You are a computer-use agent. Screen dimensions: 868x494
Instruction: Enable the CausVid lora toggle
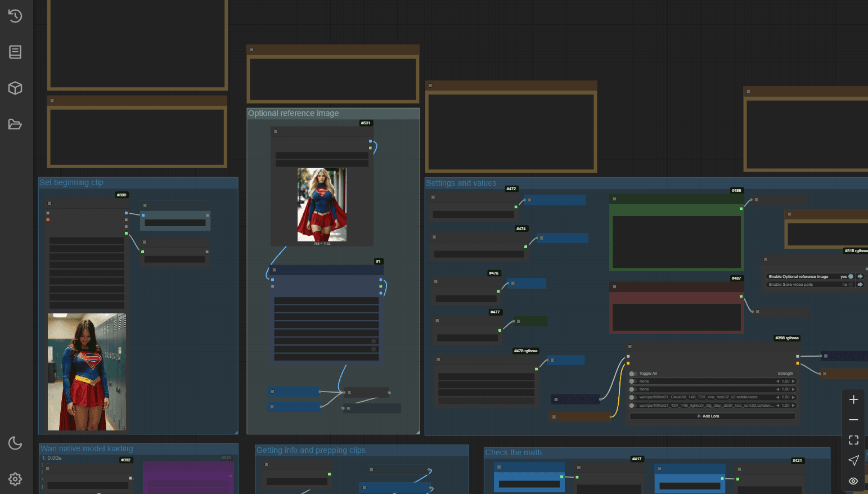(x=633, y=397)
